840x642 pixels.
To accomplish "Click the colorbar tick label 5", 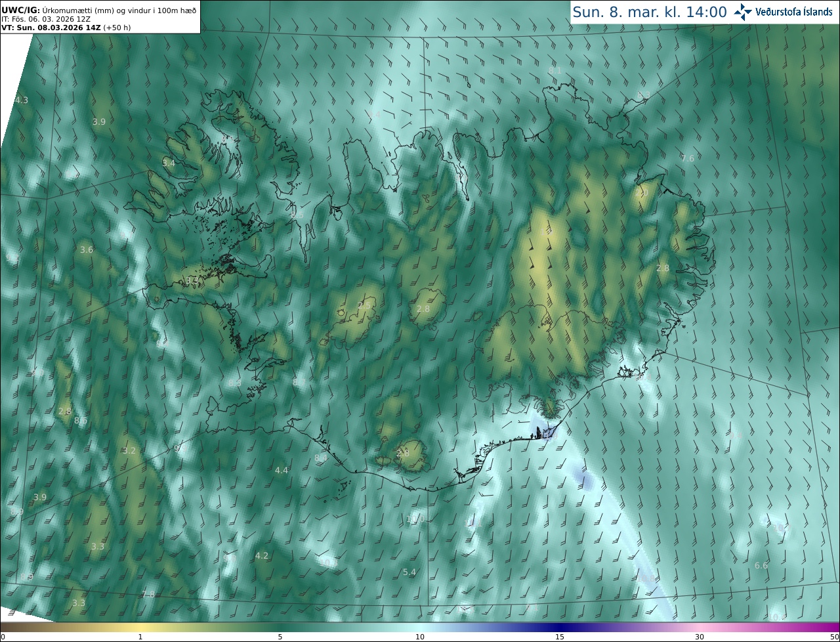I will (x=280, y=637).
